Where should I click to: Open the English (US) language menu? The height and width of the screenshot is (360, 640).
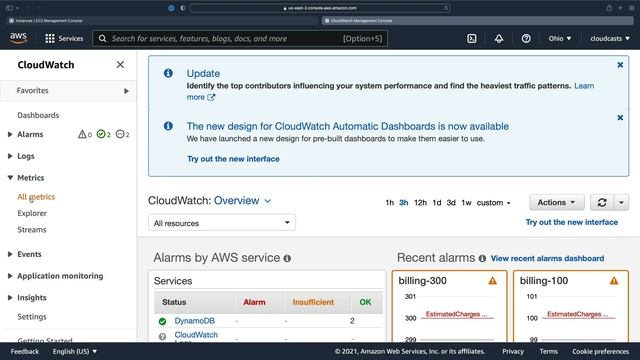75,351
